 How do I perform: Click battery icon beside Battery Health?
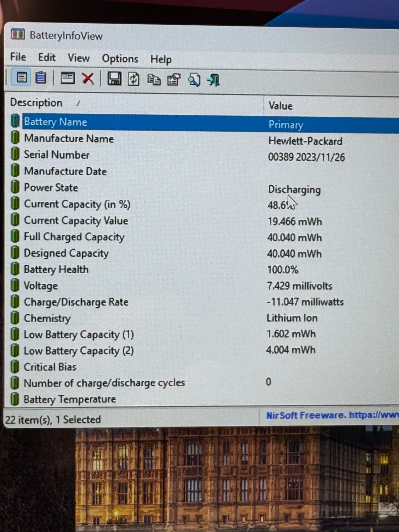15,269
